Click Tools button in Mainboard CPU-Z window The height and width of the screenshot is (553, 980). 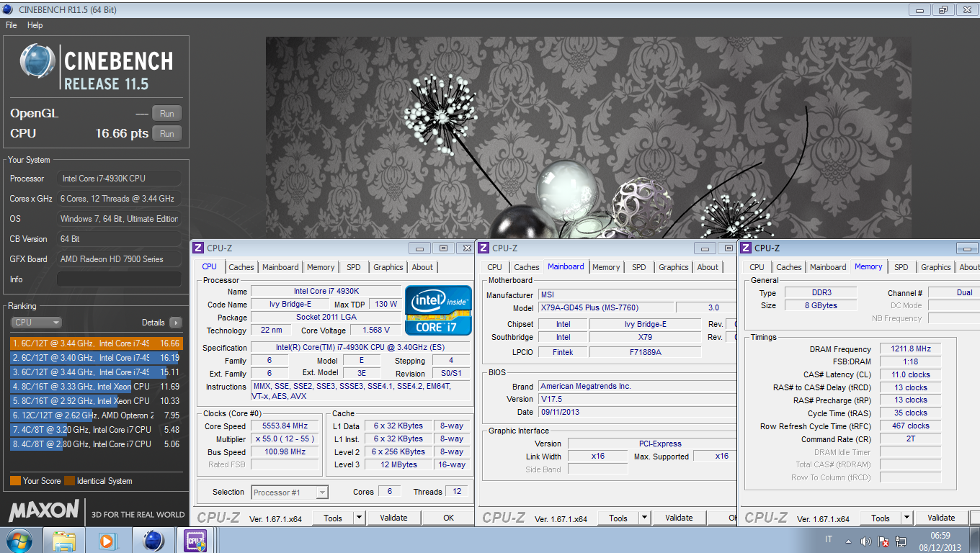coord(618,518)
